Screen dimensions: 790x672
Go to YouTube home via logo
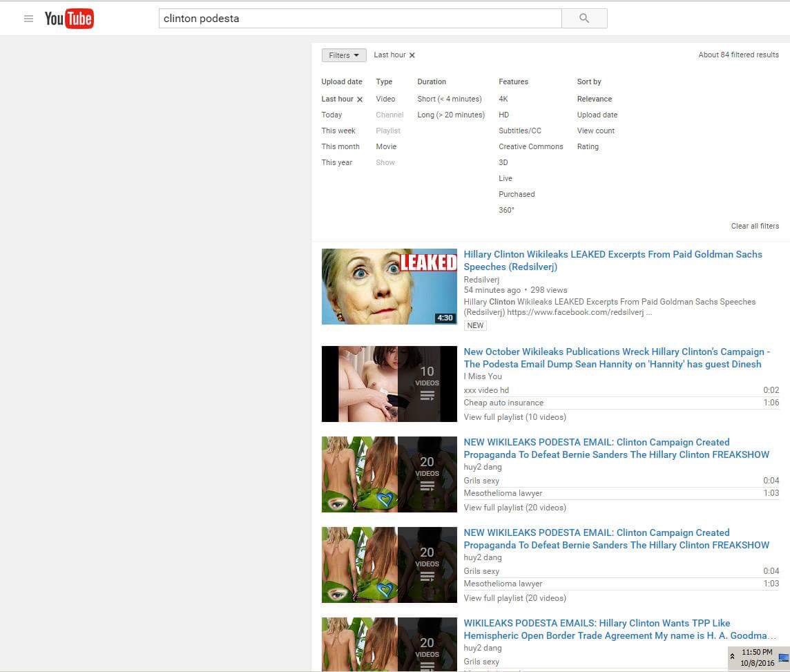tap(69, 19)
